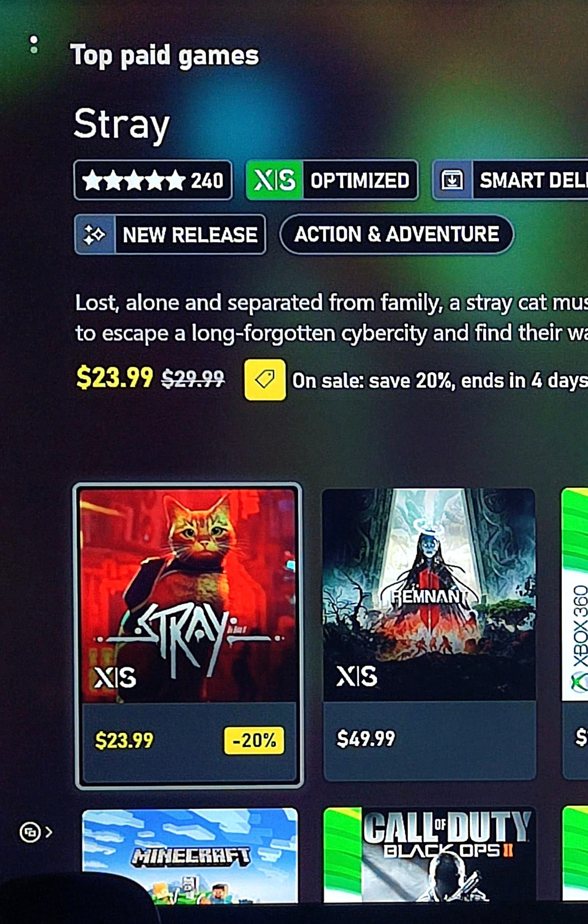
Task: Click the OPTIMIZED label badge
Action: coord(360,181)
